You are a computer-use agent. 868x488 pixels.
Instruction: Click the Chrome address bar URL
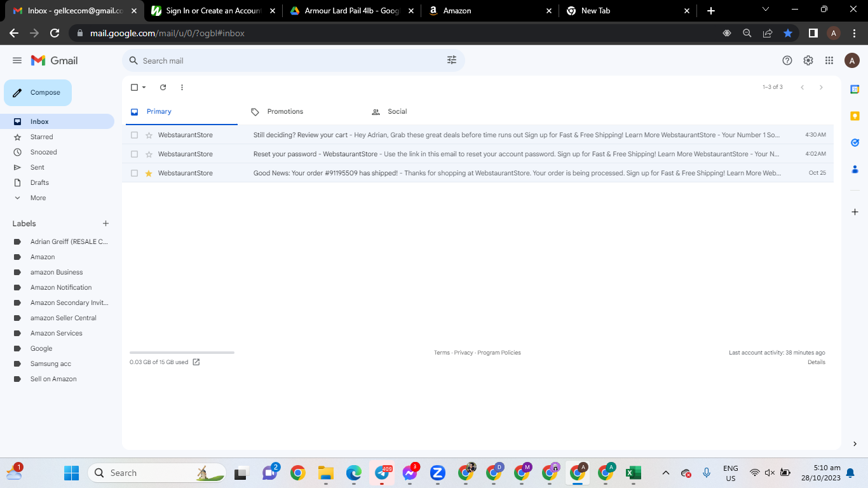[167, 33]
